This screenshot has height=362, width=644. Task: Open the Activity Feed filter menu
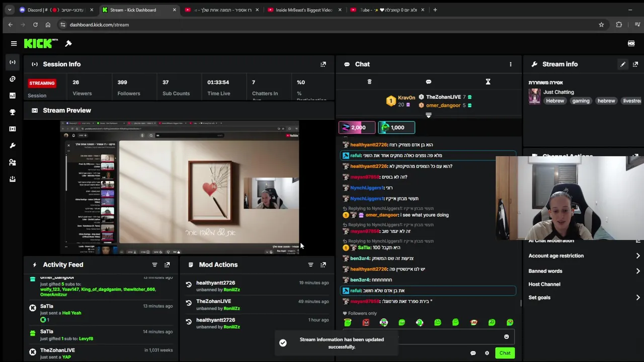[154, 264]
